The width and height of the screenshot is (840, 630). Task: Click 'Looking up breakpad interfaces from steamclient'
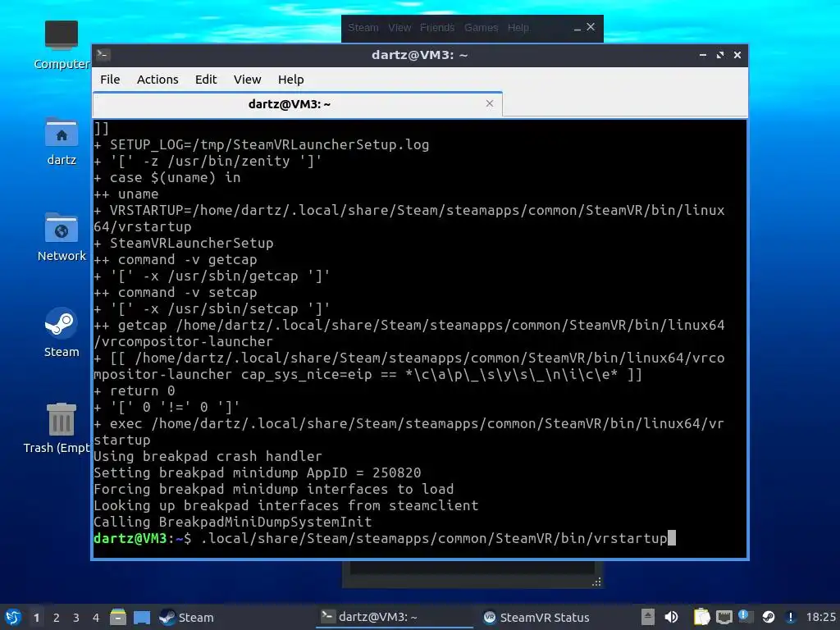pos(286,505)
